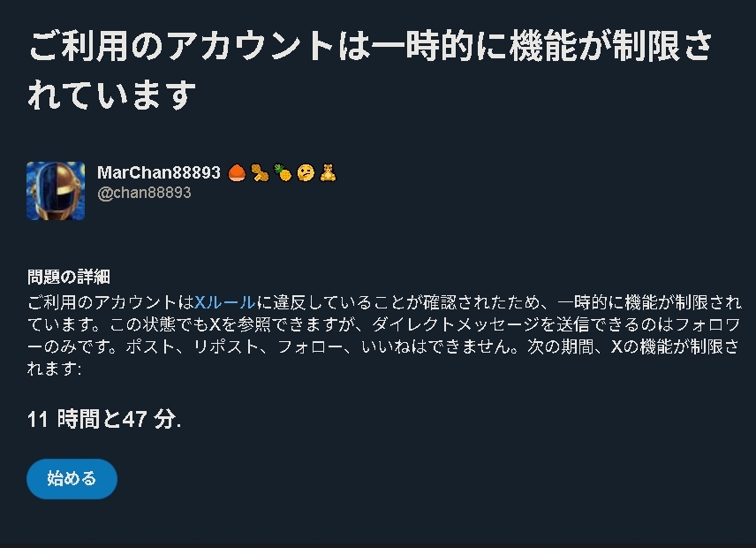756x548 pixels.
Task: Click the skeptical face emoji
Action: tap(306, 172)
